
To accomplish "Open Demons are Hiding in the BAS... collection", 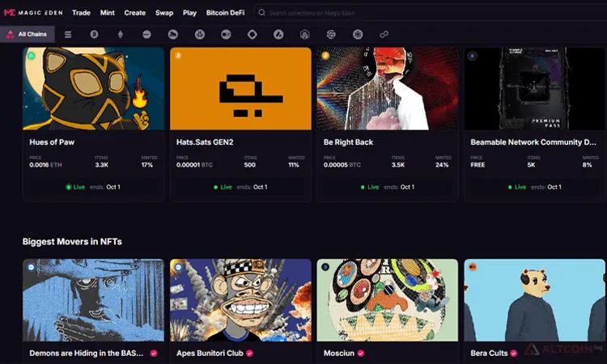I will coord(87,353).
